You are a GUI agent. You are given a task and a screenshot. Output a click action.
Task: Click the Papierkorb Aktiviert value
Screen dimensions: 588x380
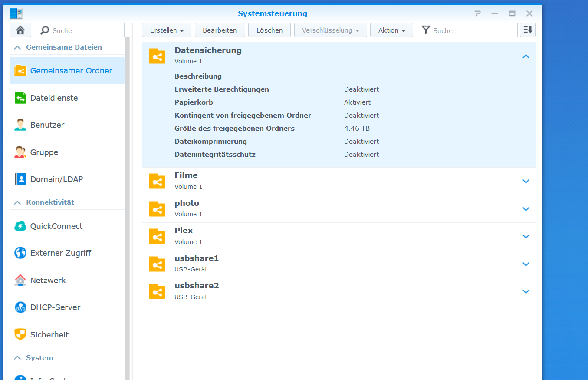pyautogui.click(x=357, y=102)
